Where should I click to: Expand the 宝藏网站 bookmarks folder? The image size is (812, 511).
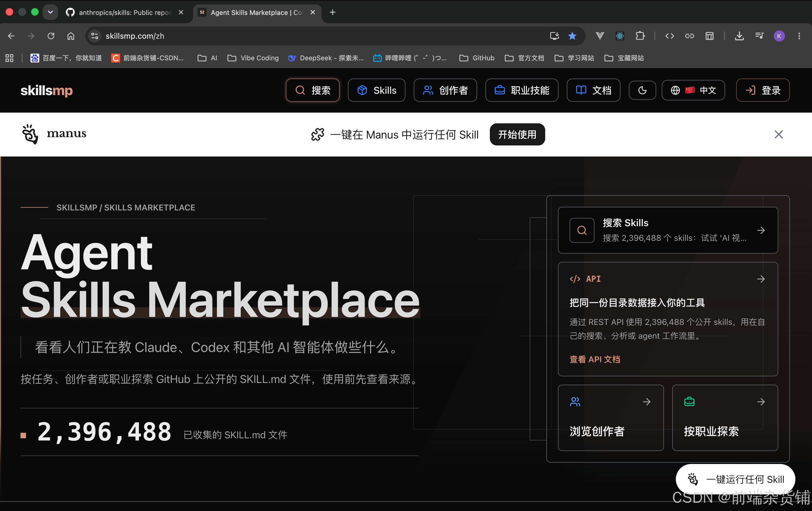pos(624,58)
